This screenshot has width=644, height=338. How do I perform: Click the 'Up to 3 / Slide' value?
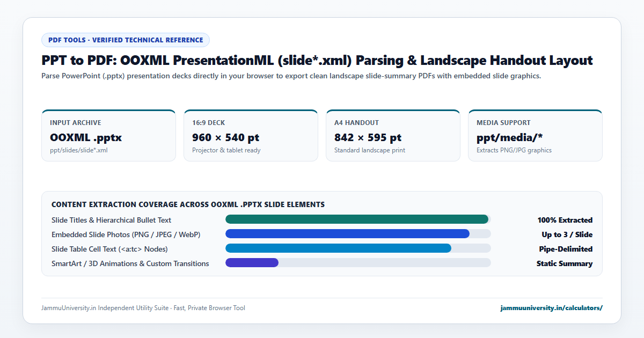(x=567, y=234)
